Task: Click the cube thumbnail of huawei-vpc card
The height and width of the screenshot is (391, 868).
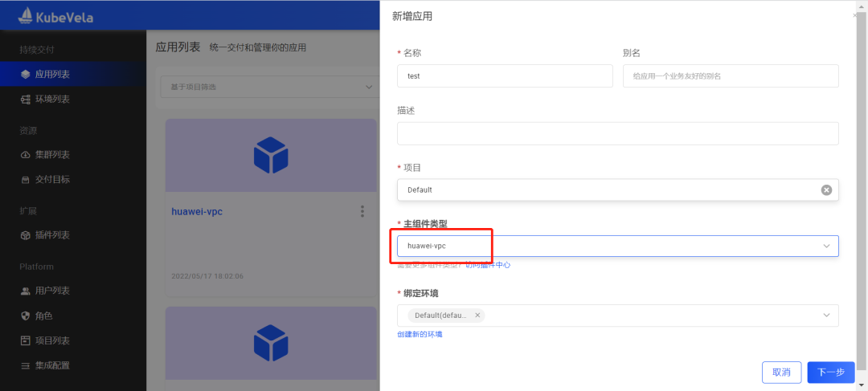Action: coord(271,155)
